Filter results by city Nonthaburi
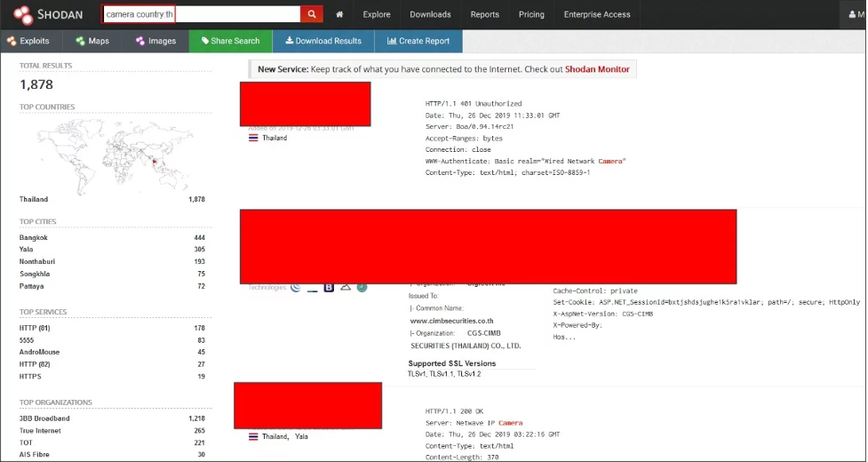The width and height of the screenshot is (868, 462). [37, 261]
